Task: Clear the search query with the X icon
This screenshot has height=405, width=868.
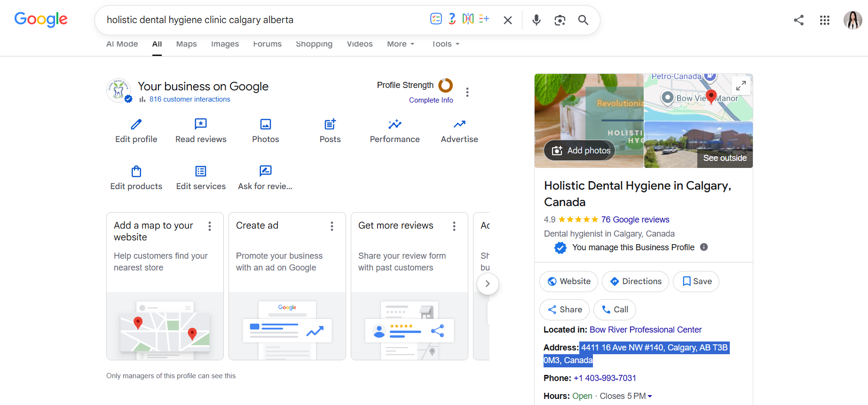Action: (508, 20)
